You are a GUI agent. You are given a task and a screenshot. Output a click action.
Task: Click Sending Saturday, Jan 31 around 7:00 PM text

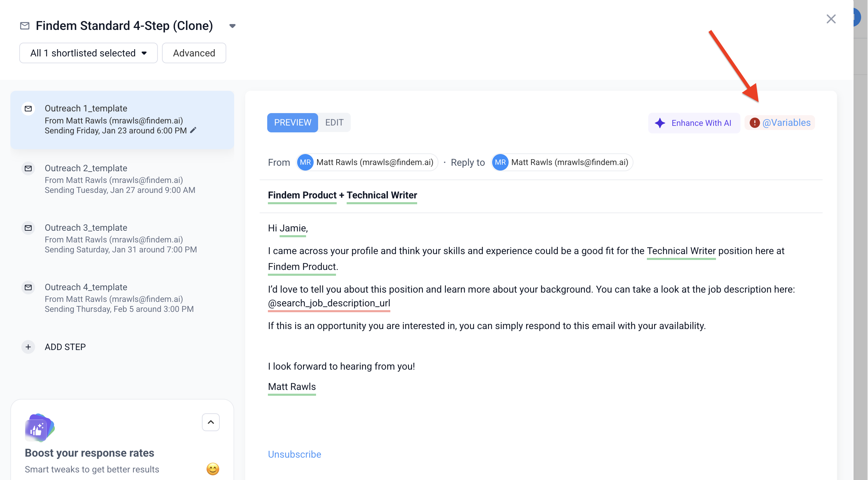(121, 250)
